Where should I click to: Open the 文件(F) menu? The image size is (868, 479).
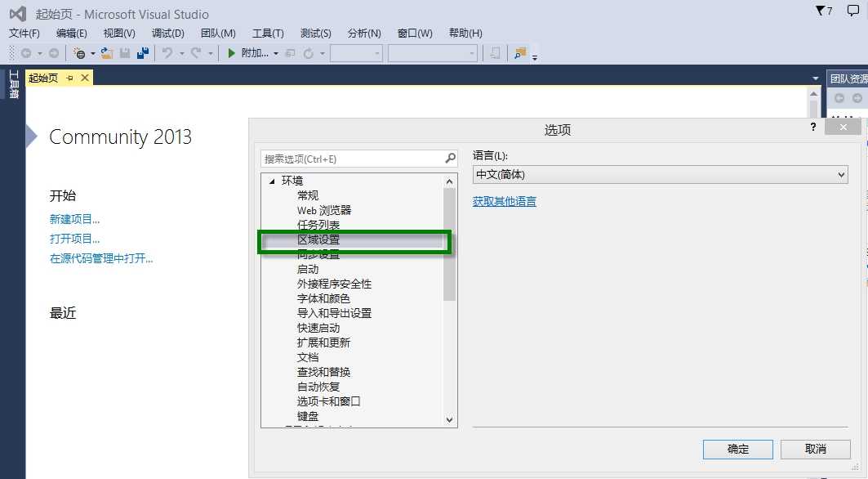pos(24,34)
